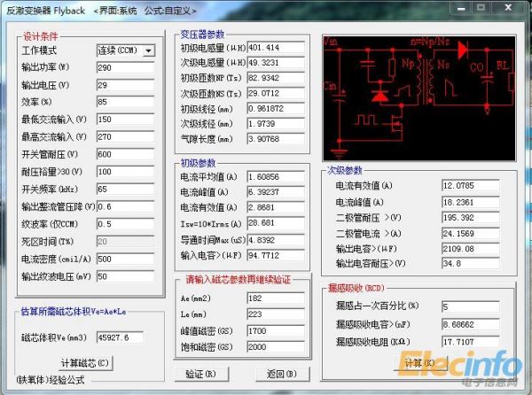This screenshot has width=532, height=395.
Task: Click the 验证(R) button
Action: point(201,374)
